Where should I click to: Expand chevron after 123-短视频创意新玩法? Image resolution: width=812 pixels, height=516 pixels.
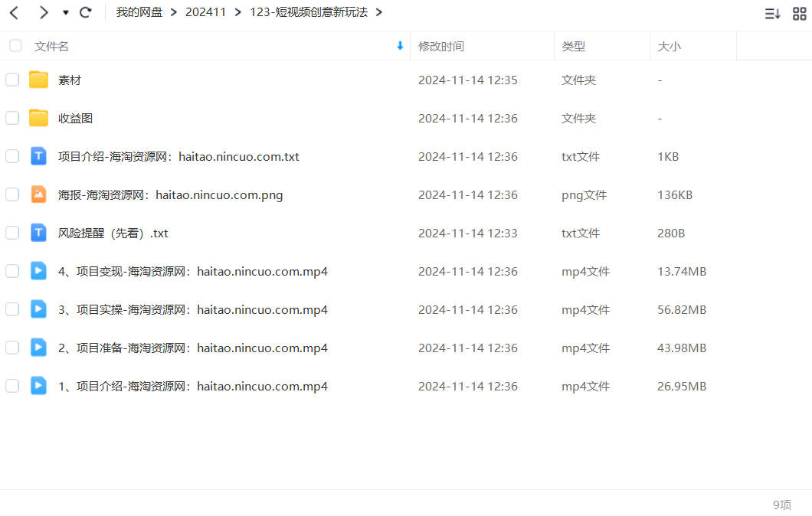[x=379, y=12]
